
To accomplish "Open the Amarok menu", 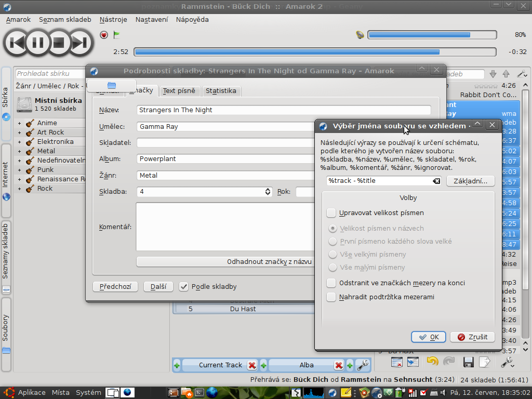I will pyautogui.click(x=18, y=20).
